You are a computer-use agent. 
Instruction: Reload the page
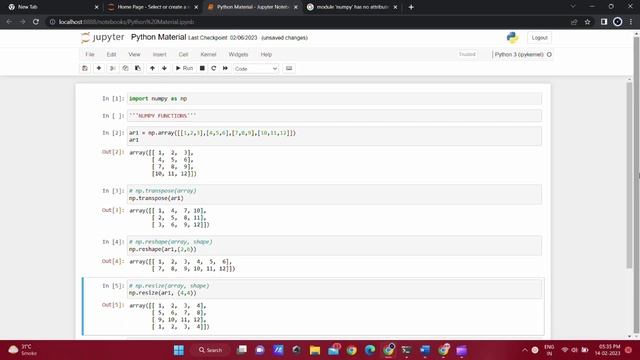coord(36,22)
